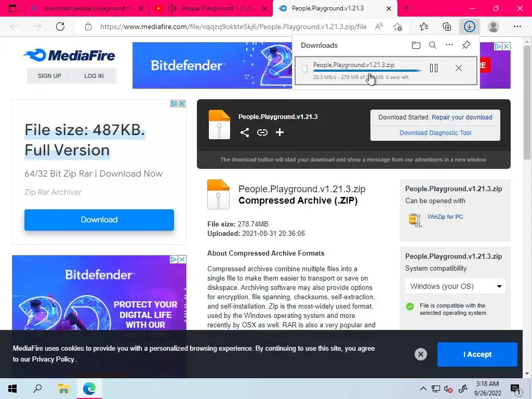
Task: Close the download people playground tab
Action: (140, 8)
